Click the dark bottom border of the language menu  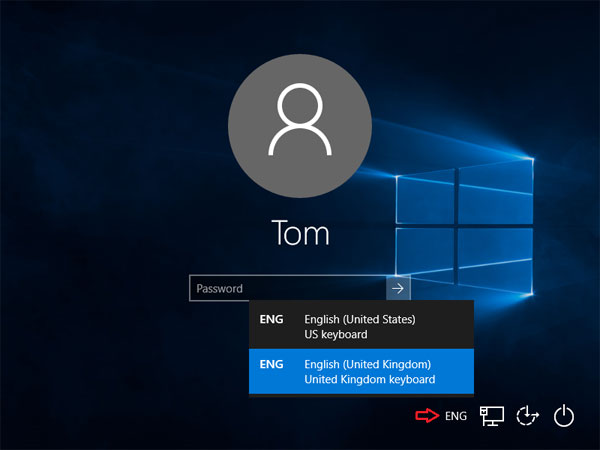[360, 395]
